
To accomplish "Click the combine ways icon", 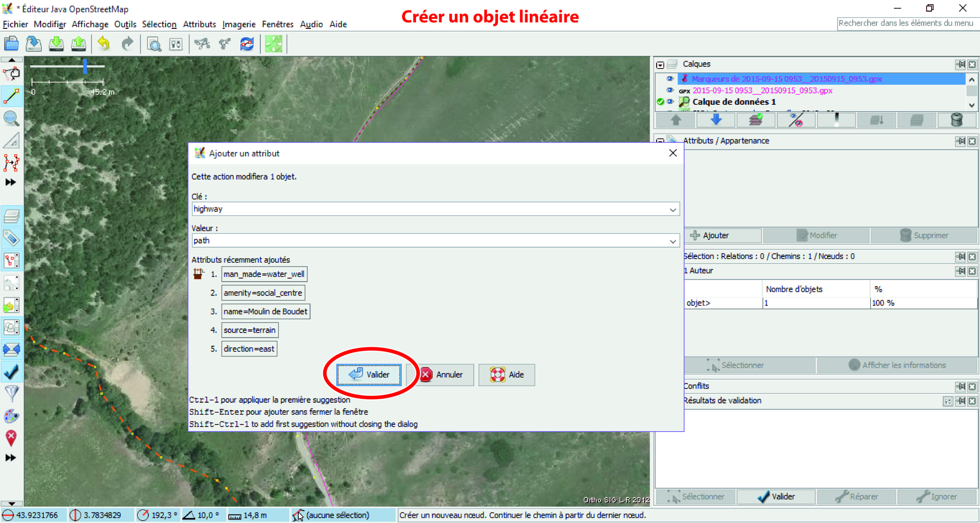I will [x=225, y=44].
